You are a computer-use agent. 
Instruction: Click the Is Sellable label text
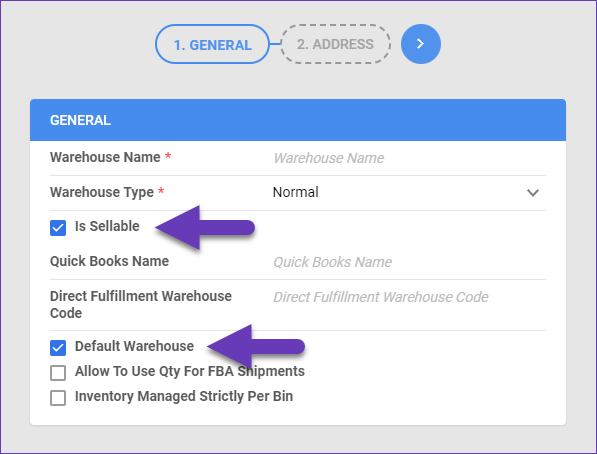pos(107,226)
